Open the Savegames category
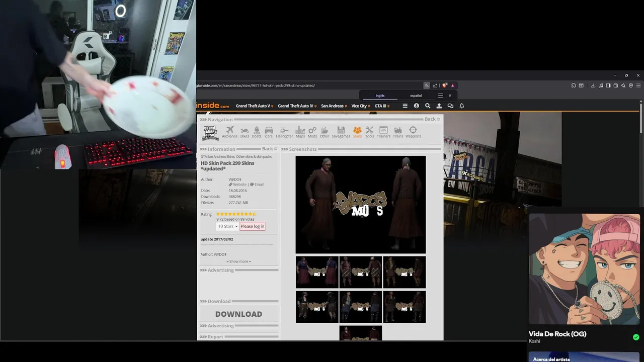This screenshot has height=362, width=644. 341,132
